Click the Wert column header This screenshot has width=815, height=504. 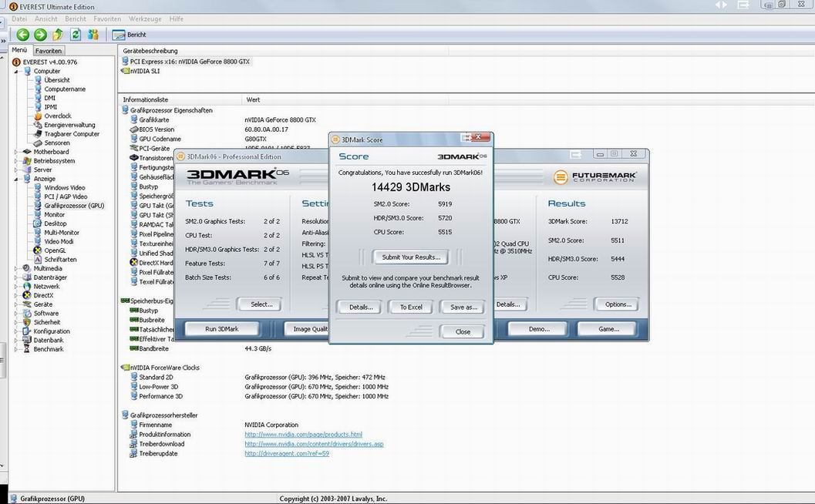345,99
